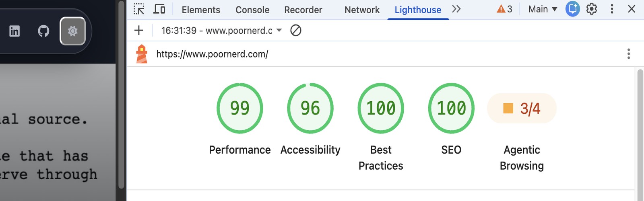This screenshot has width=644, height=201.
Task: Click the blue AI assistance icon
Action: click(x=572, y=9)
